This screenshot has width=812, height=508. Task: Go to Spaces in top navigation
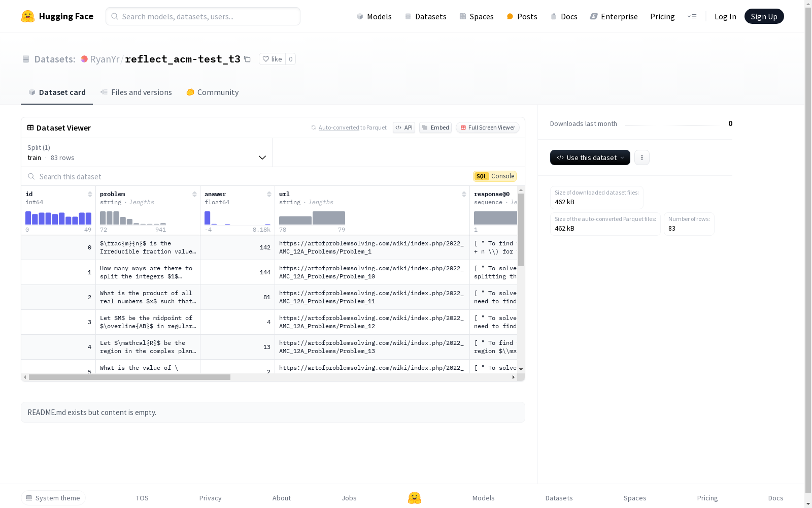(477, 16)
